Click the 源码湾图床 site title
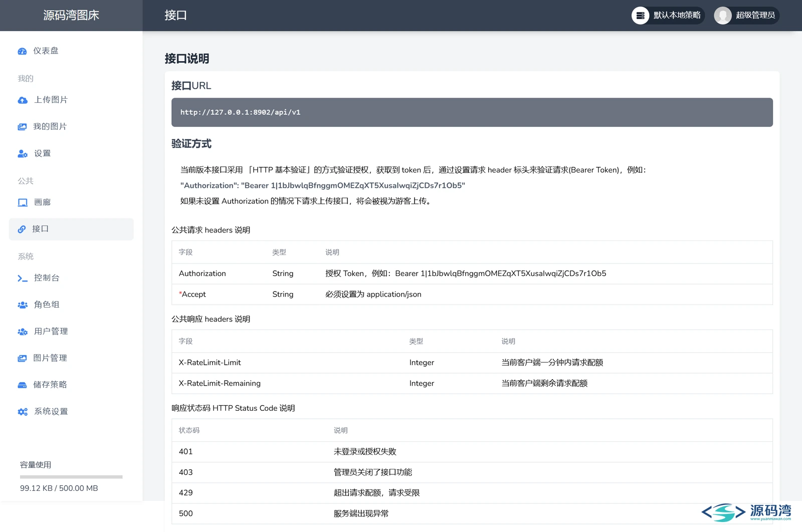This screenshot has height=532, width=802. [x=71, y=16]
